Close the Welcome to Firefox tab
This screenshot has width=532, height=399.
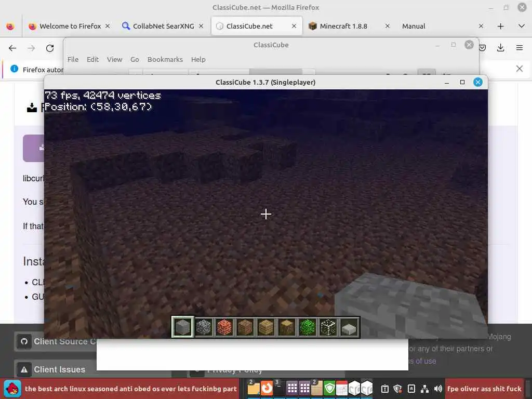(108, 26)
